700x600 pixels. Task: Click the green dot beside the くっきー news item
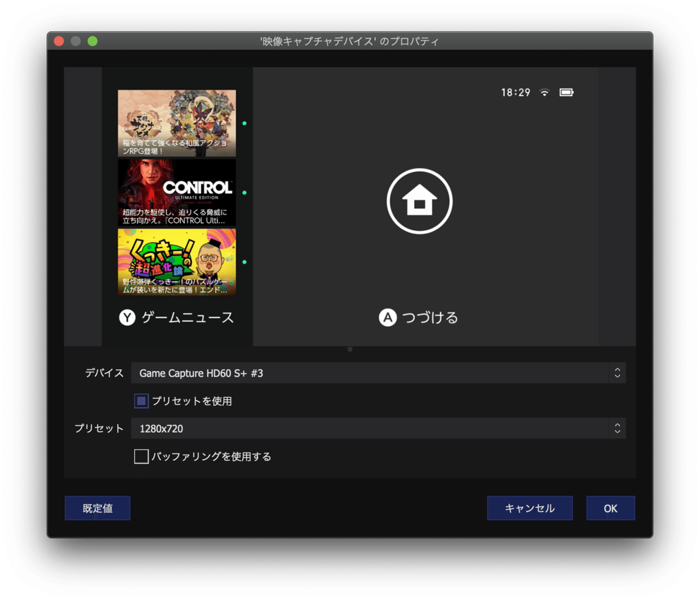pyautogui.click(x=243, y=262)
